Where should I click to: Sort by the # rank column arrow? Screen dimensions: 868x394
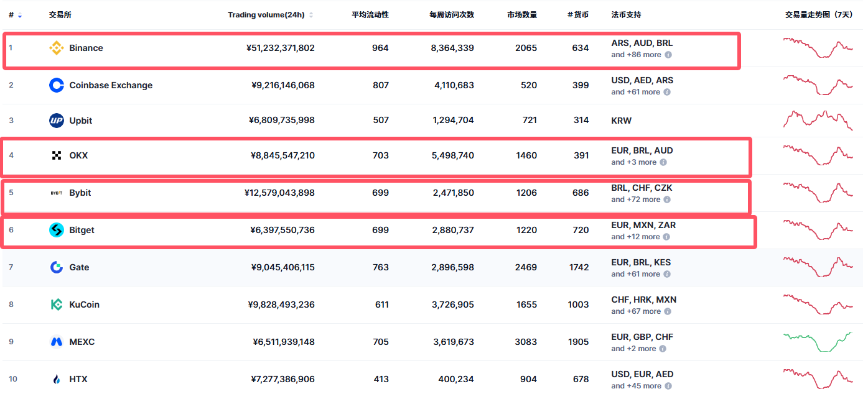(20, 15)
